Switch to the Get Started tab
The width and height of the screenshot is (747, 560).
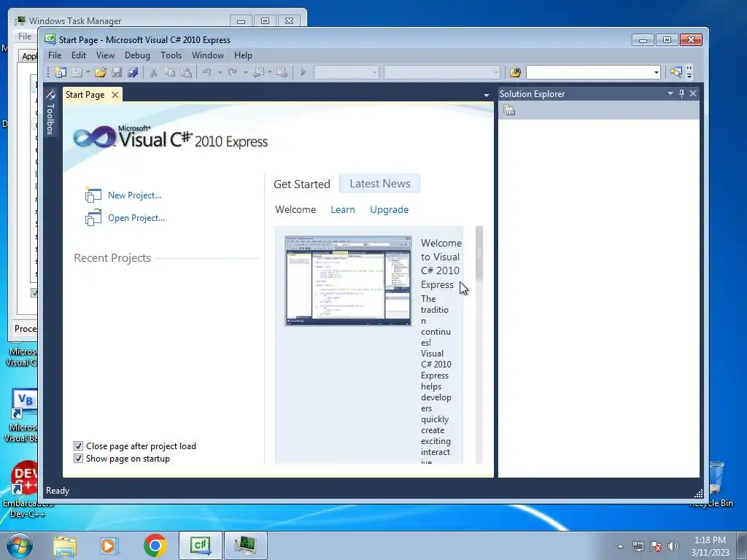click(x=301, y=184)
